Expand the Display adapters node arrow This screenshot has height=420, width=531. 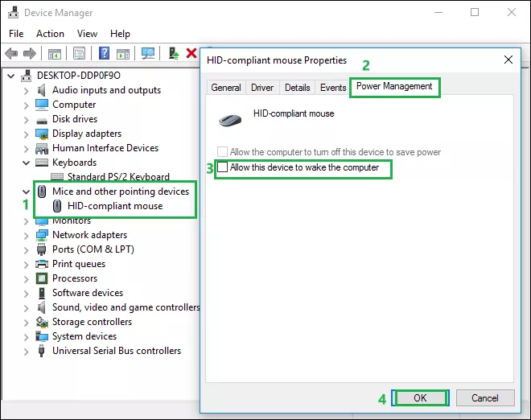coord(26,134)
